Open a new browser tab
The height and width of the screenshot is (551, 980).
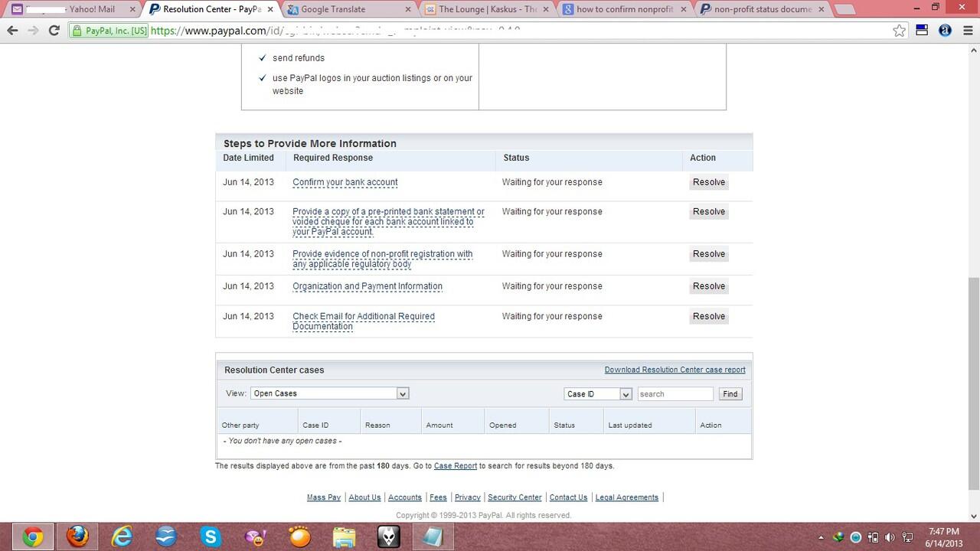tap(844, 9)
